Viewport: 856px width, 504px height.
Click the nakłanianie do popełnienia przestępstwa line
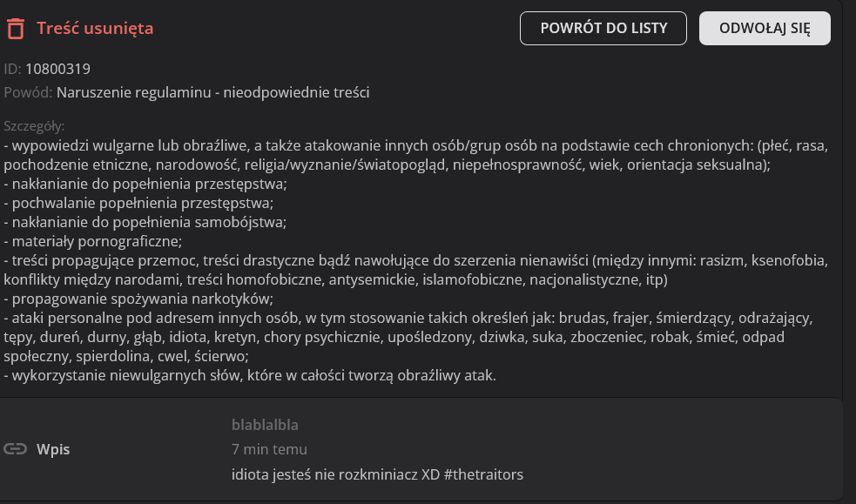[x=145, y=185]
